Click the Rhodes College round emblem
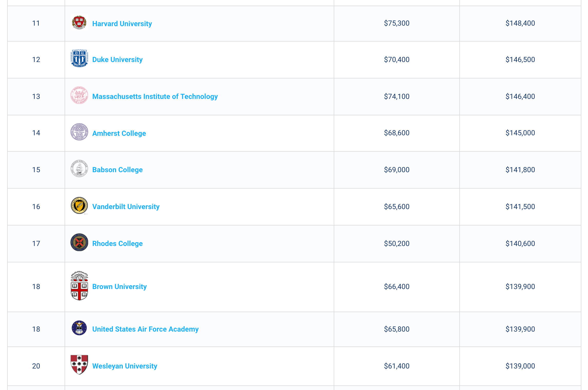Screen dimensions: 588x390 click(x=79, y=242)
